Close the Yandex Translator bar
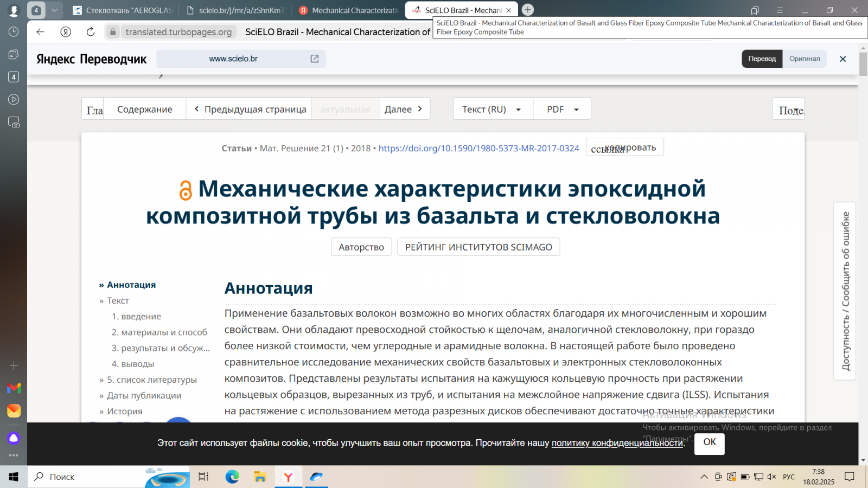The width and height of the screenshot is (868, 488). coord(843,59)
